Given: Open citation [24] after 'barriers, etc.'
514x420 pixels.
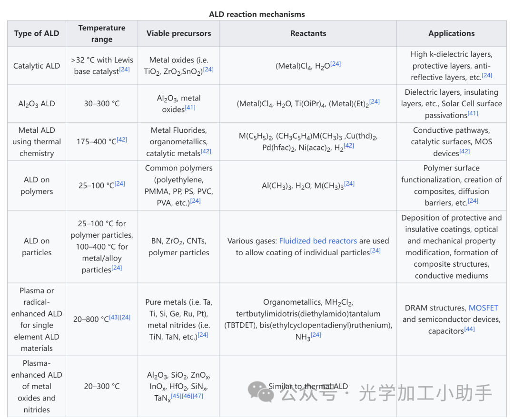Looking at the screenshot, I should tap(473, 200).
